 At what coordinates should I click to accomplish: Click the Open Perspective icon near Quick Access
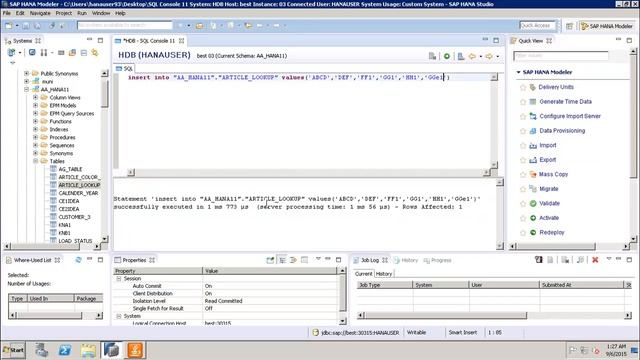coord(569,26)
